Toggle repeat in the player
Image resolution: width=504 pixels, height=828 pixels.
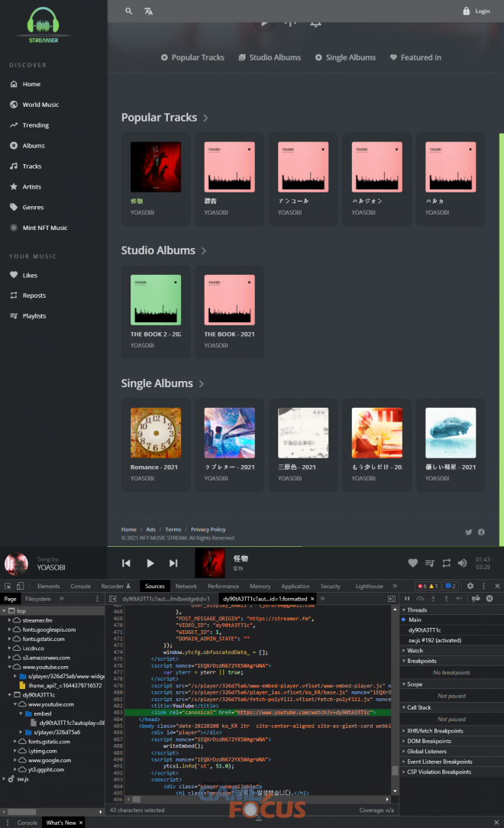click(447, 564)
